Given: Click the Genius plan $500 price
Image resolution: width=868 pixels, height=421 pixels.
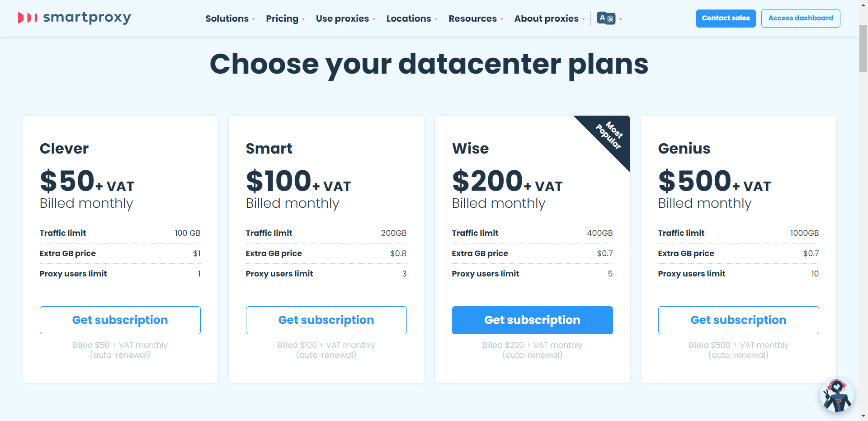Looking at the screenshot, I should coord(695,181).
